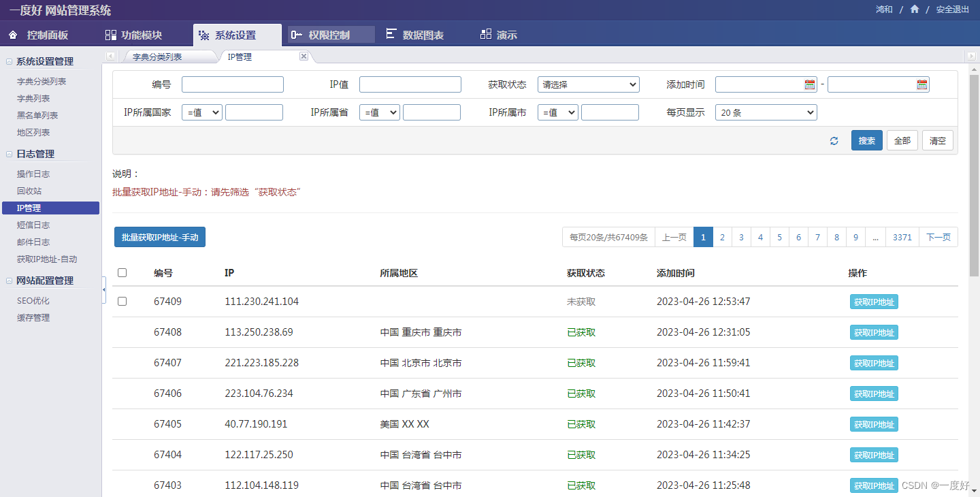Open the 演示 menu

(507, 35)
